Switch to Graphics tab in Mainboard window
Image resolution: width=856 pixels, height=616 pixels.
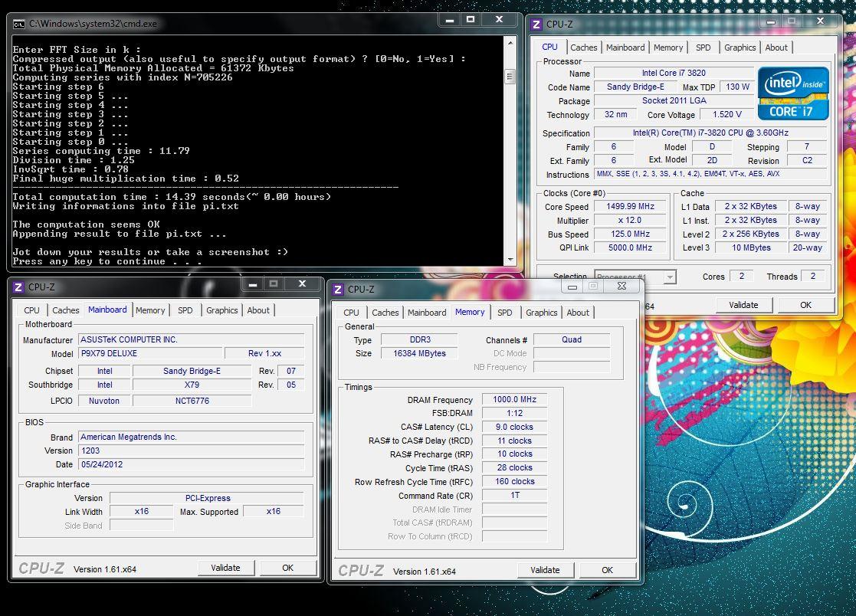(x=221, y=310)
